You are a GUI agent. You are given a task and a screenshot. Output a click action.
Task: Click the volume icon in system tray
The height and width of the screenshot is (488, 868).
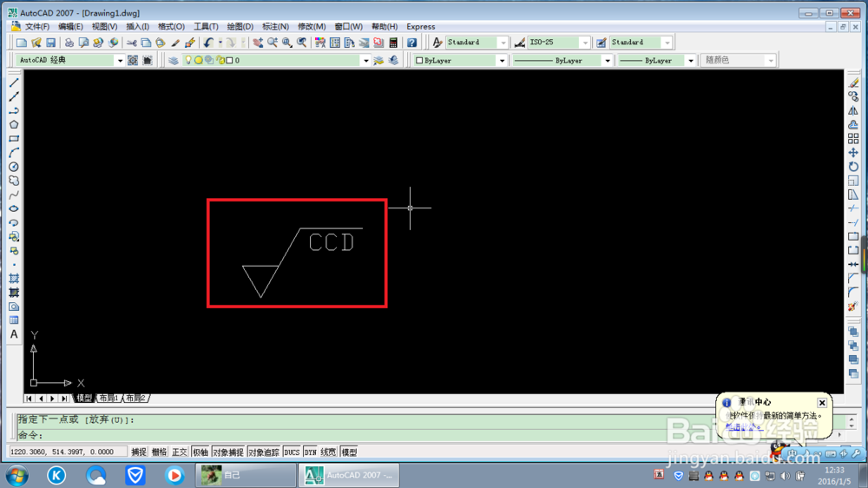pos(785,476)
